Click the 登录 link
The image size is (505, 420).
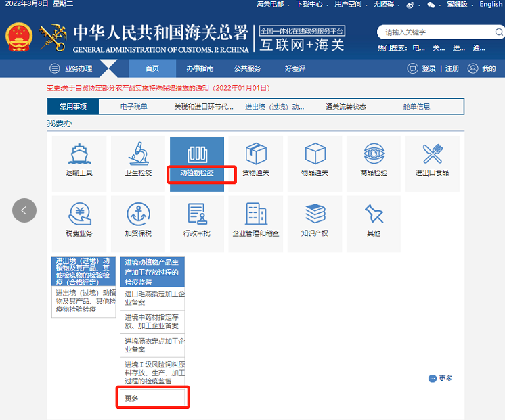pos(429,68)
